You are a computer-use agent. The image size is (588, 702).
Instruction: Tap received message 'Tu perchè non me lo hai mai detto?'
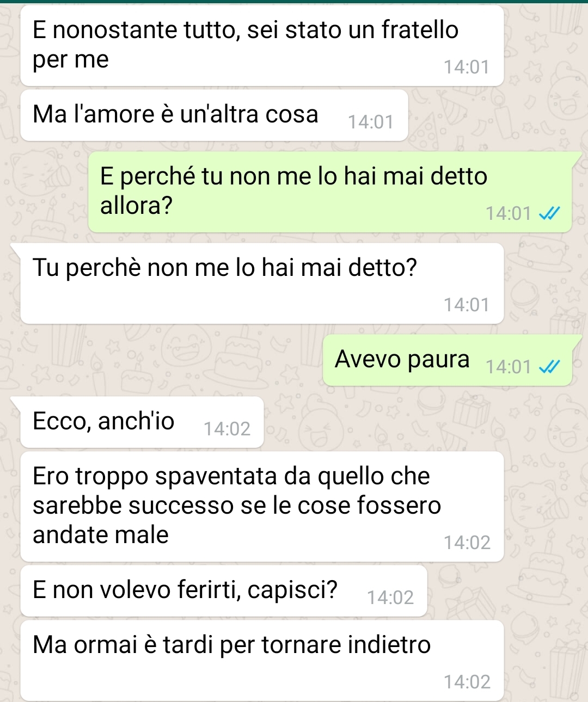click(262, 284)
